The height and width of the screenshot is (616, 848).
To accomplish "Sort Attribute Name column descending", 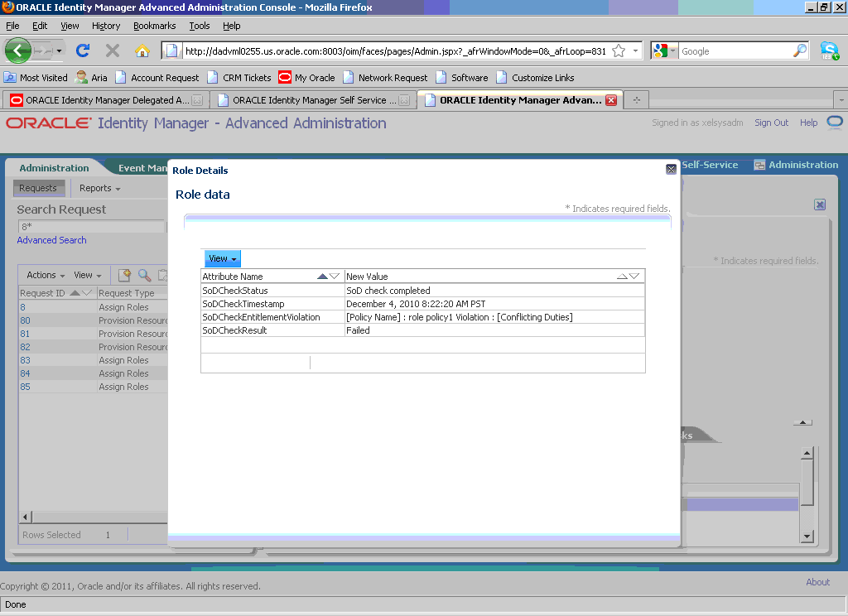I will [x=335, y=276].
